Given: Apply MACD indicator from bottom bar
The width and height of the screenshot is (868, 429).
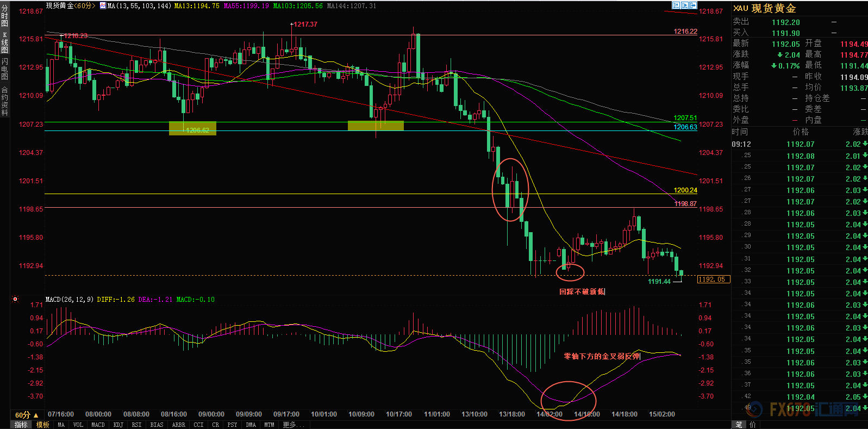Looking at the screenshot, I should point(98,425).
